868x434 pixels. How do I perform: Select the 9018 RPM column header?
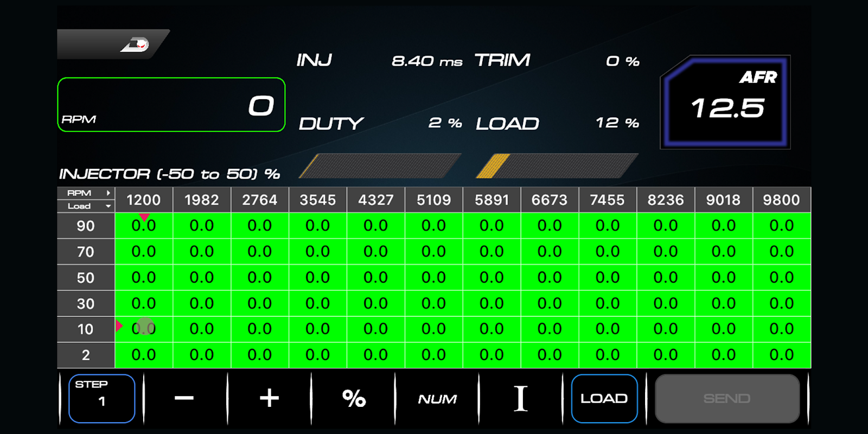pyautogui.click(x=724, y=200)
